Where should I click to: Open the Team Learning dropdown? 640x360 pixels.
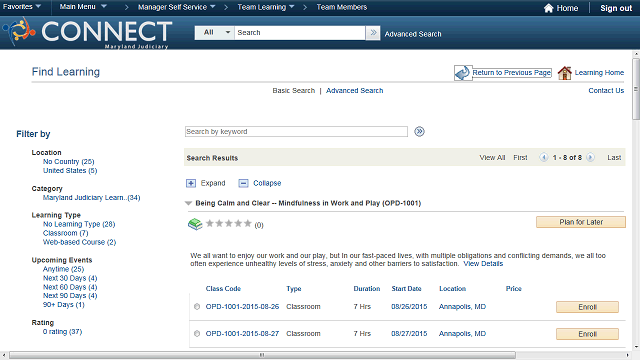tap(266, 7)
